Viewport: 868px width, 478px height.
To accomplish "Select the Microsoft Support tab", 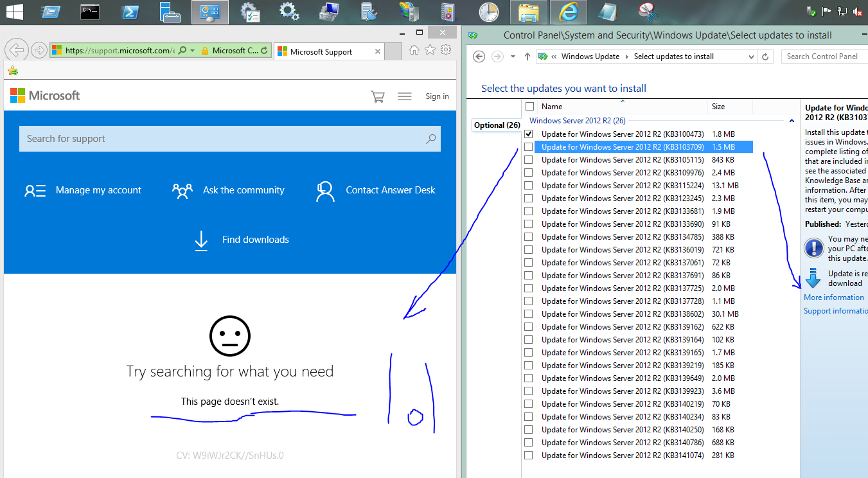I will [328, 51].
